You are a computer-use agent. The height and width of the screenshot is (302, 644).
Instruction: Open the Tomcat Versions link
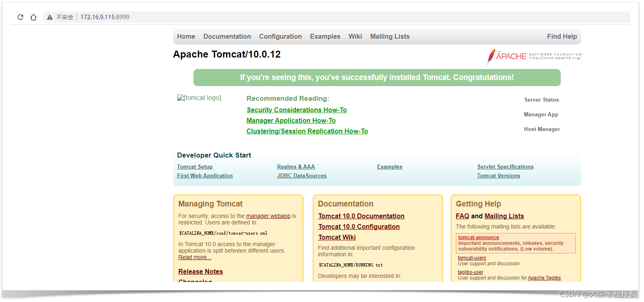pyautogui.click(x=499, y=176)
